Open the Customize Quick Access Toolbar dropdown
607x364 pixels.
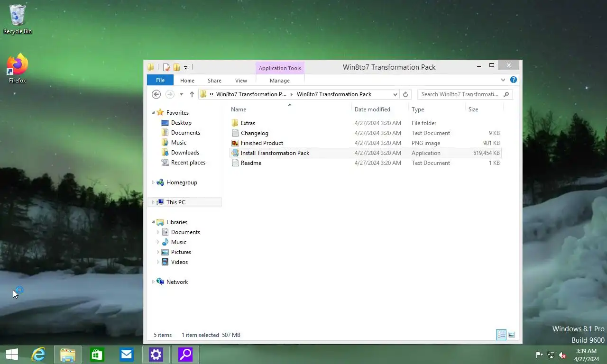(185, 68)
